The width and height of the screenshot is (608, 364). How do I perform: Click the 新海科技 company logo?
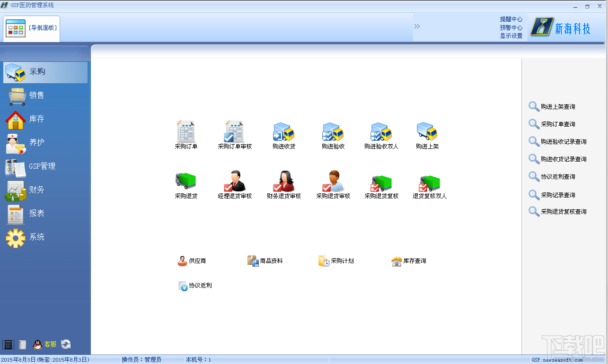click(x=562, y=27)
